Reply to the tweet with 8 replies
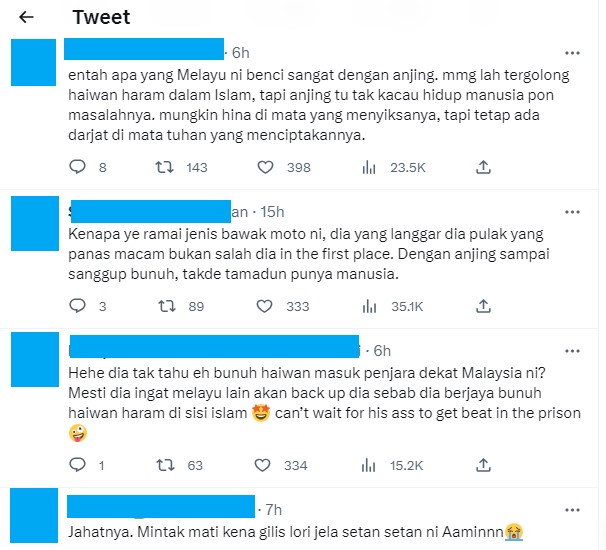Screen dimensions: 606x550 point(77,167)
